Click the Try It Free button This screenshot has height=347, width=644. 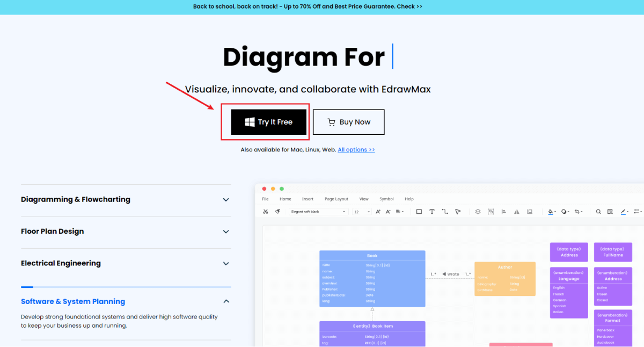pyautogui.click(x=269, y=122)
